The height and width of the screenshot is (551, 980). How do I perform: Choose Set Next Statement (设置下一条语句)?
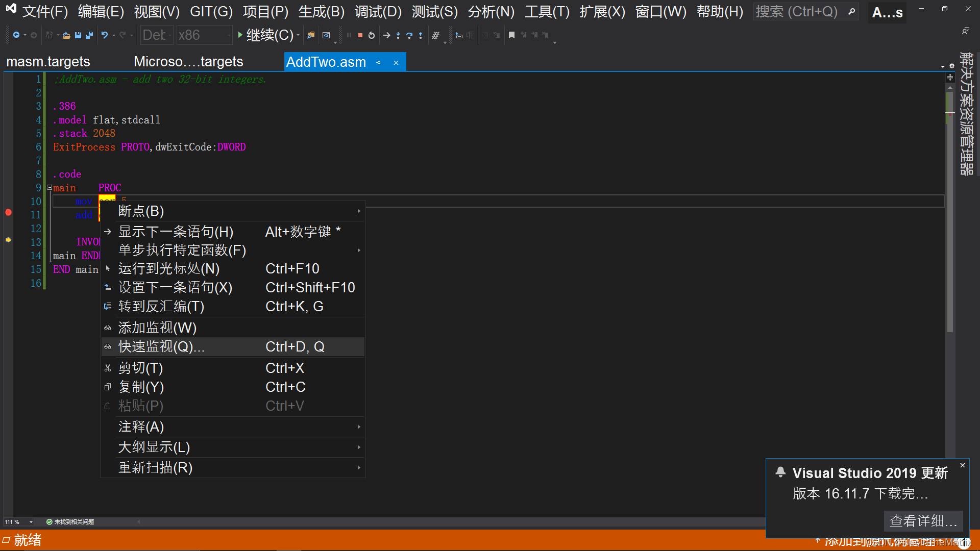pos(233,288)
